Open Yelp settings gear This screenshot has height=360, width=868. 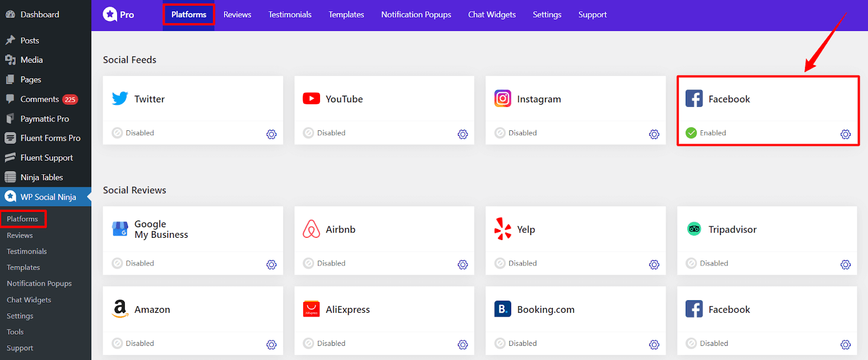click(x=654, y=264)
